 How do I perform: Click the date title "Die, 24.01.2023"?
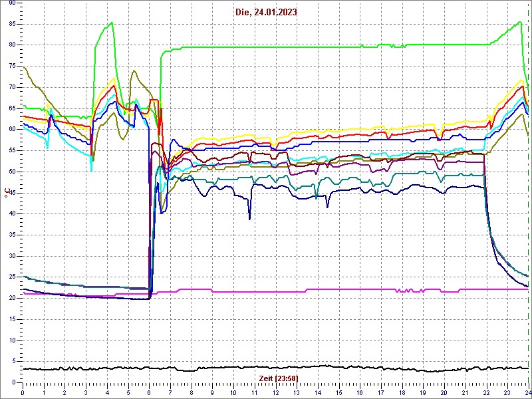click(x=266, y=12)
